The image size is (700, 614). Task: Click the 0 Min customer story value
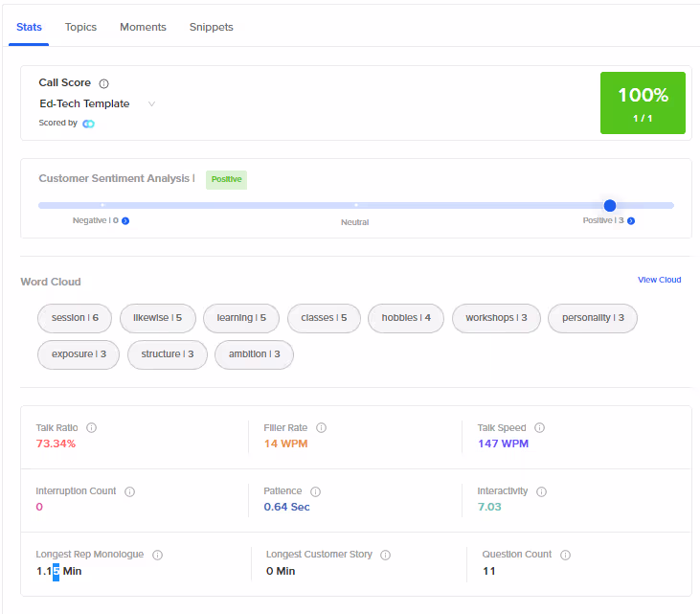coord(281,572)
